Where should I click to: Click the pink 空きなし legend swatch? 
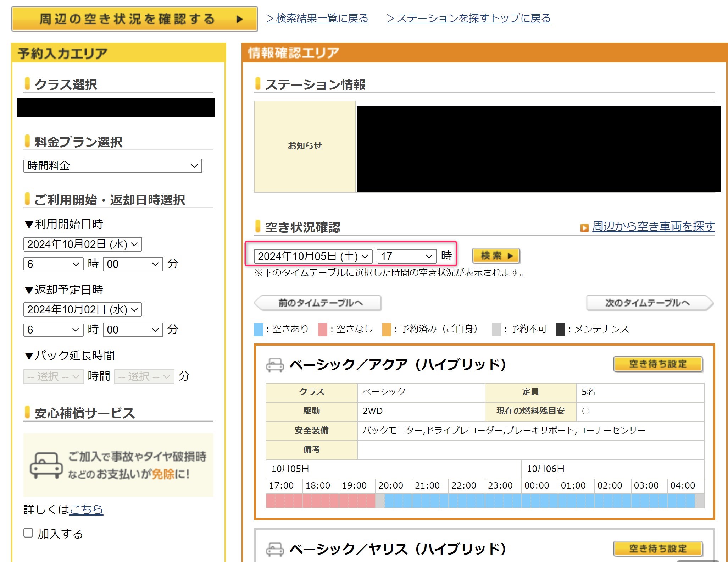click(323, 329)
